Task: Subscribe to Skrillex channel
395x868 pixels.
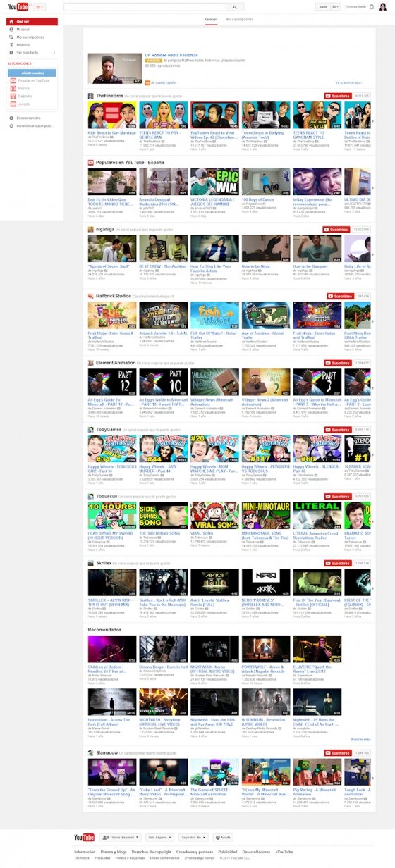Action: coord(339,563)
